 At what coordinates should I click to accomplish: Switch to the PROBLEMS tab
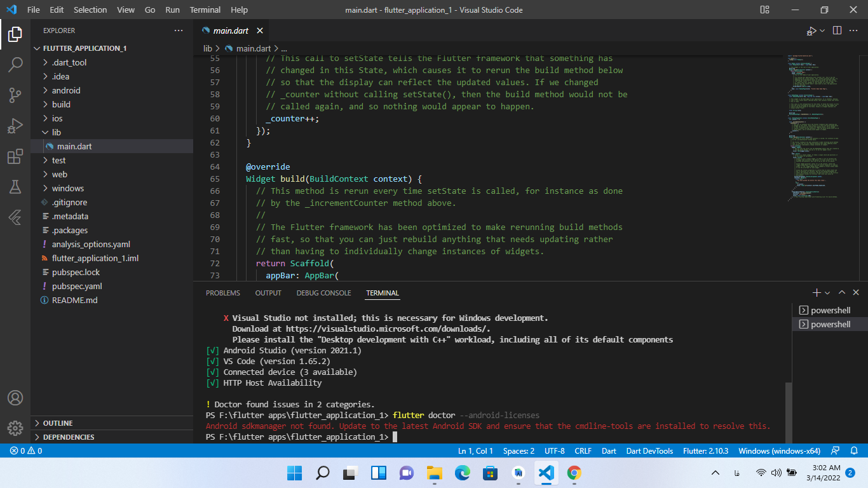(223, 293)
